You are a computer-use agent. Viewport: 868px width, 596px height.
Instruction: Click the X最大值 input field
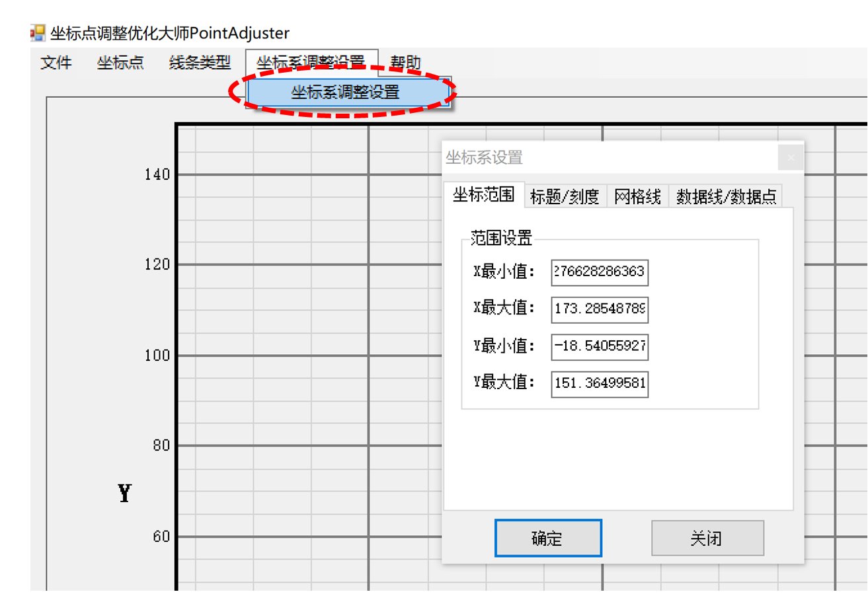point(600,309)
